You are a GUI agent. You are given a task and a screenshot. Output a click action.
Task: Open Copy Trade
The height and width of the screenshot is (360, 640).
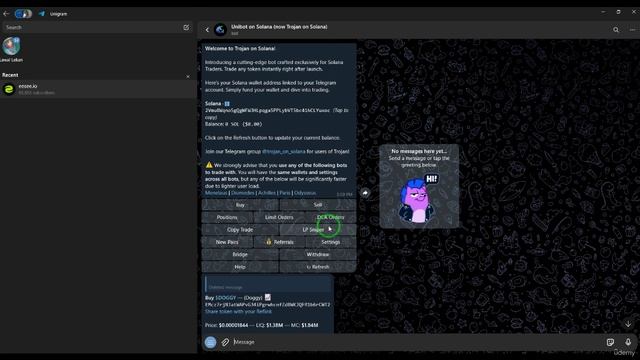pos(240,230)
